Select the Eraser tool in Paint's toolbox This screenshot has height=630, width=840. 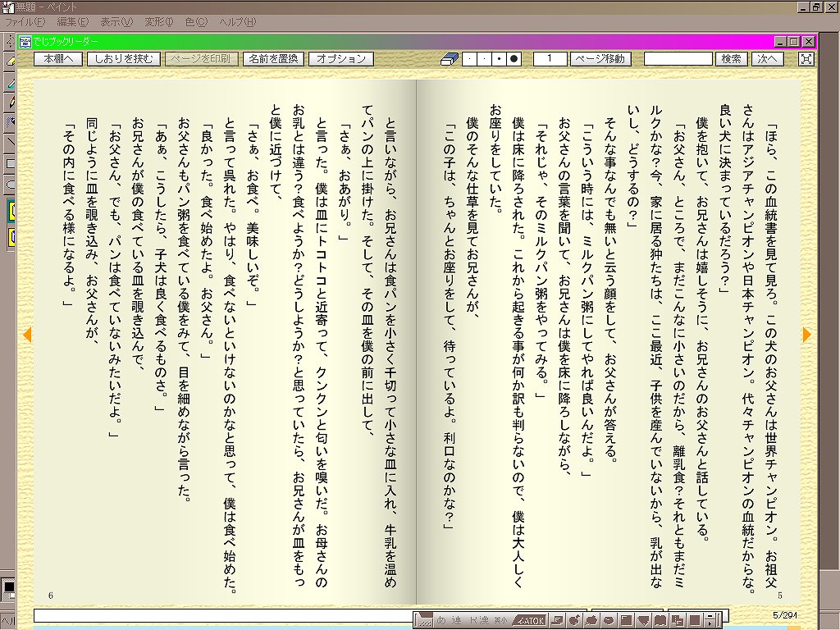click(10, 61)
